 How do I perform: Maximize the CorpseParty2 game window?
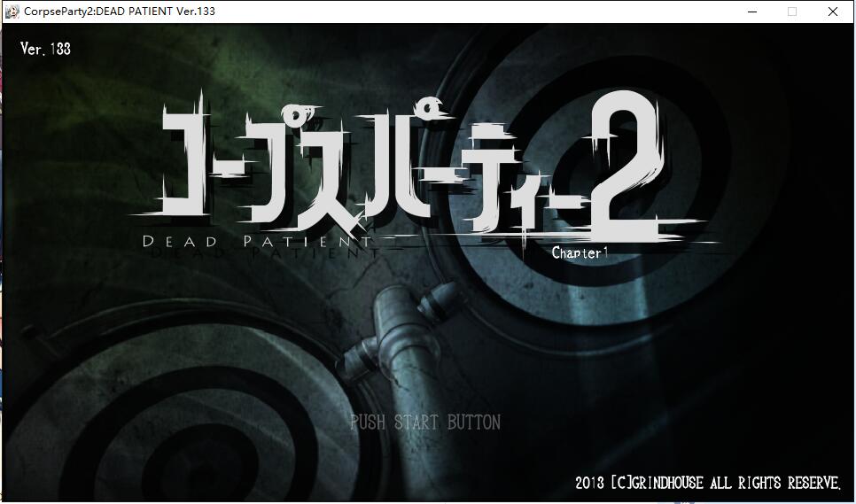click(x=792, y=12)
